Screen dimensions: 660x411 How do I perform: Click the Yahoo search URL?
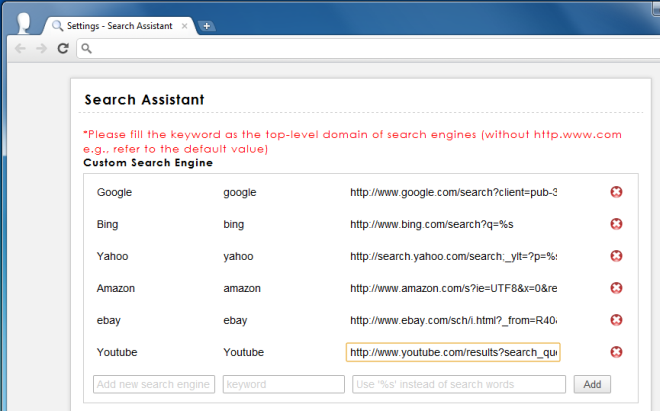tap(453, 256)
